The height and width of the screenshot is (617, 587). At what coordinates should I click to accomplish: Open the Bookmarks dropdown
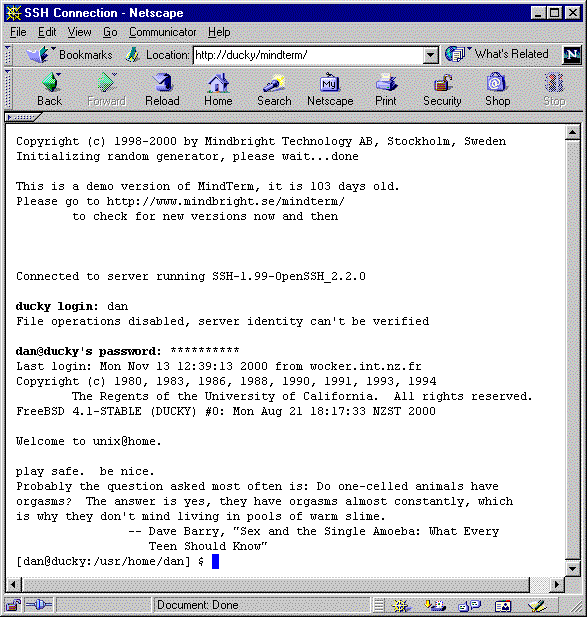(69, 55)
